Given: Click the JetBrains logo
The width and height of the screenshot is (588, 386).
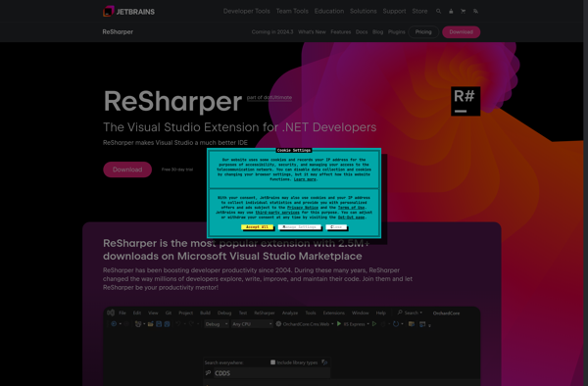Looking at the screenshot, I should pos(128,12).
